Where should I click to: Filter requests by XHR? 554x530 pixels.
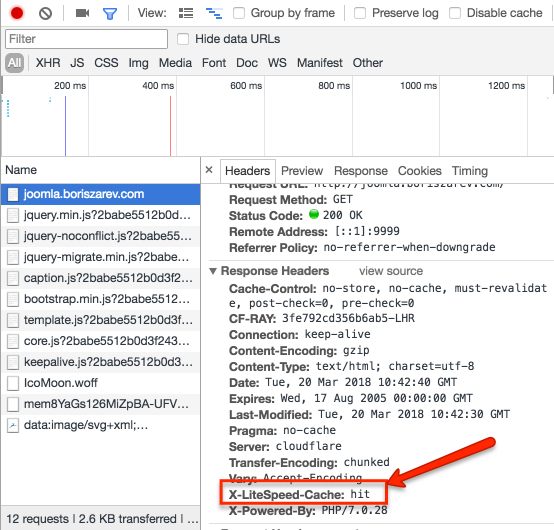click(48, 63)
